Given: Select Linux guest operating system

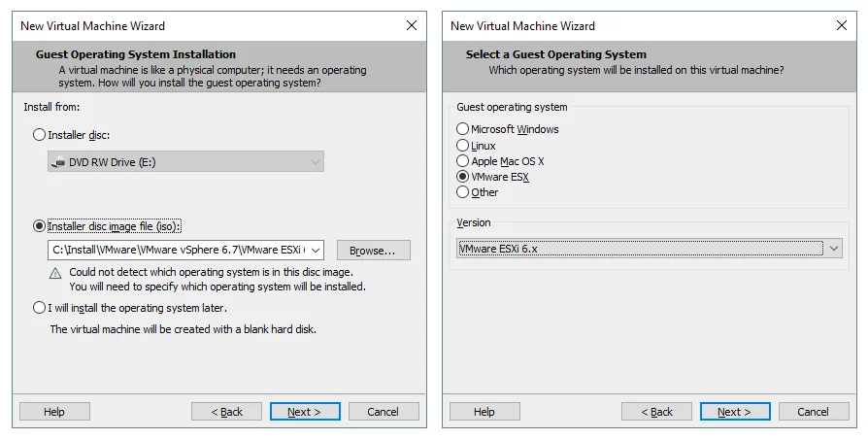Looking at the screenshot, I should coord(462,145).
